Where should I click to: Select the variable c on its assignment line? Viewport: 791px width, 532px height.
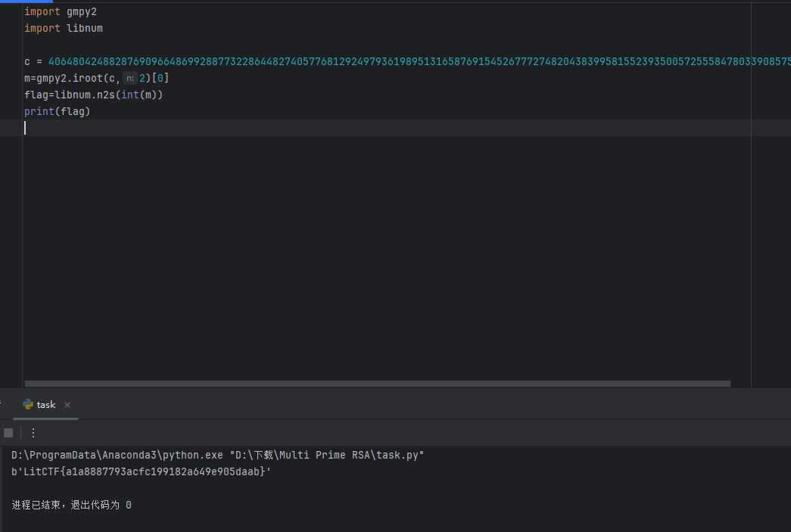point(26,61)
